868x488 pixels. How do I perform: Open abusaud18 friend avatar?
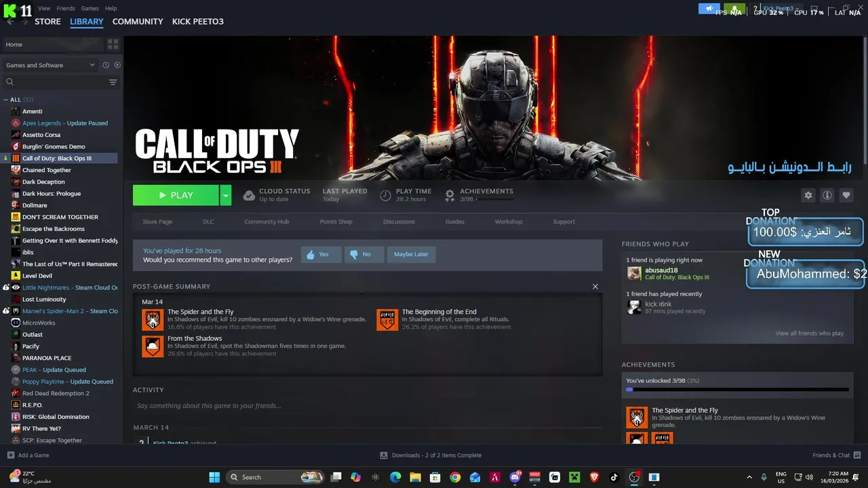[x=634, y=273]
